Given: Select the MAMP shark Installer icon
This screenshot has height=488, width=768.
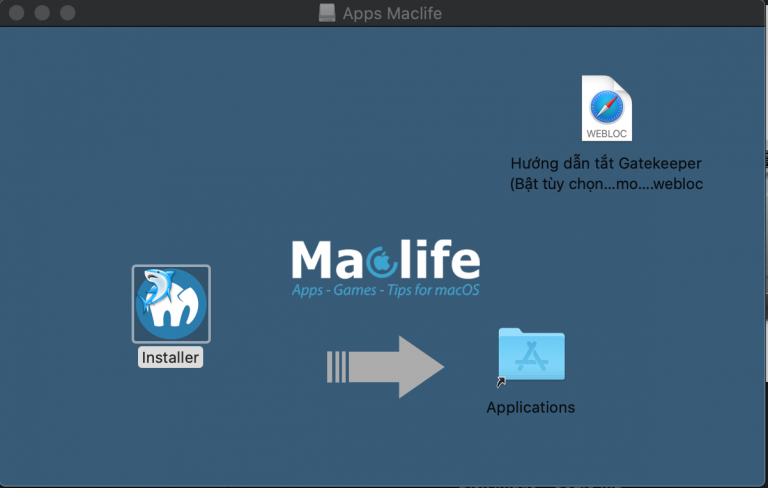Looking at the screenshot, I should (171, 304).
